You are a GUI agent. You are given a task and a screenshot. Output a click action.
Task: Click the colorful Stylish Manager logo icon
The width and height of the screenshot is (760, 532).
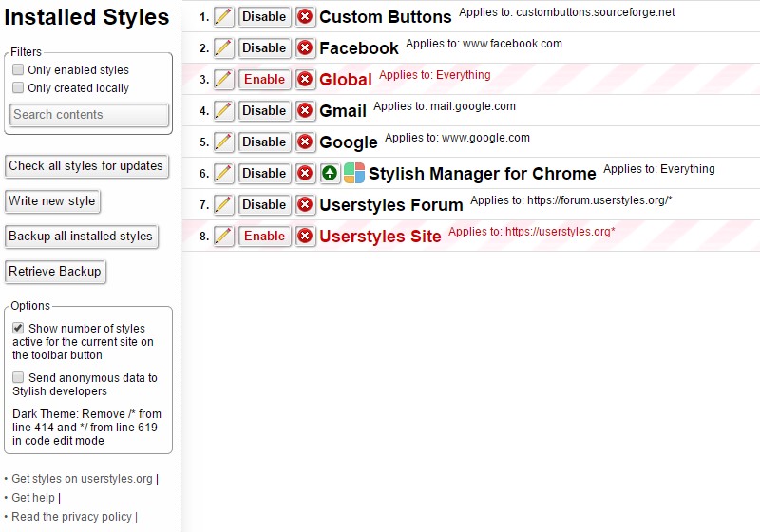click(354, 174)
